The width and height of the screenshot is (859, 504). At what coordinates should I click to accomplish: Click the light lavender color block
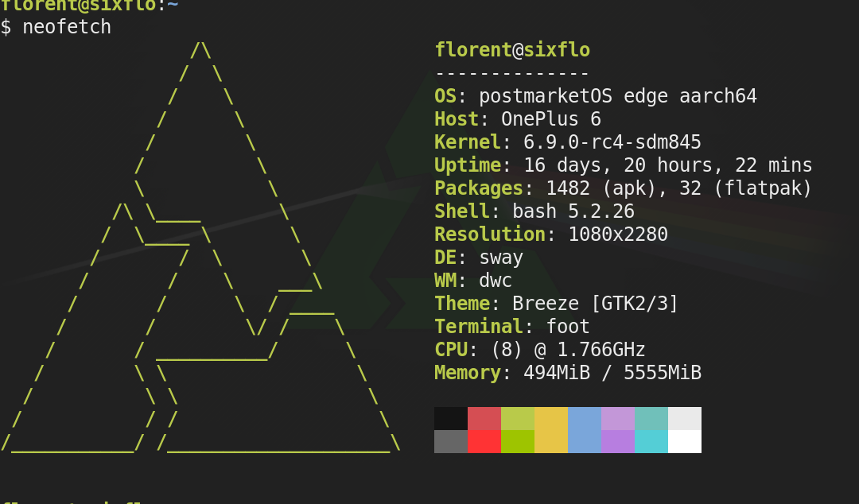(x=618, y=418)
